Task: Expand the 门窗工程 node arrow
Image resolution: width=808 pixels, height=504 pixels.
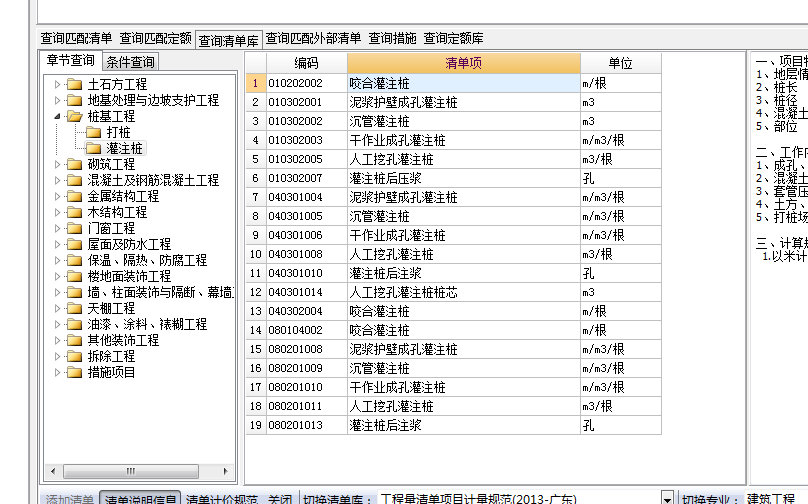Action: pyautogui.click(x=58, y=228)
